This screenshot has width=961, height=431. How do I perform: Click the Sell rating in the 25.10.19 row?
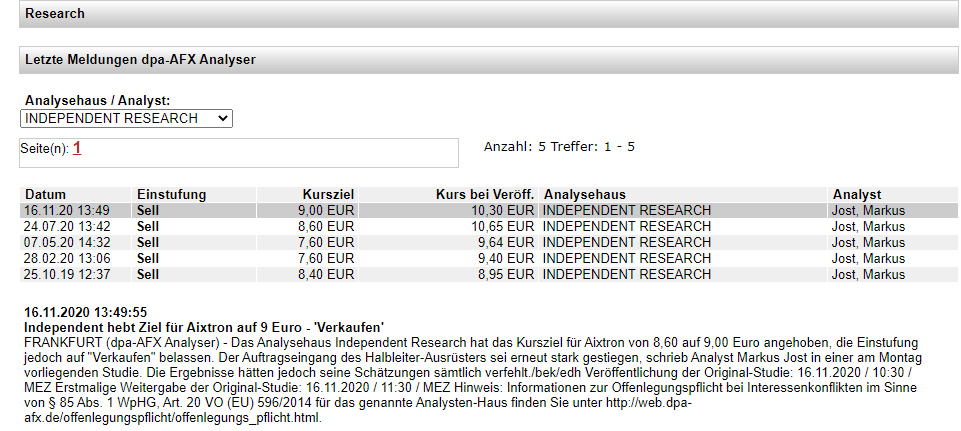tap(148, 274)
